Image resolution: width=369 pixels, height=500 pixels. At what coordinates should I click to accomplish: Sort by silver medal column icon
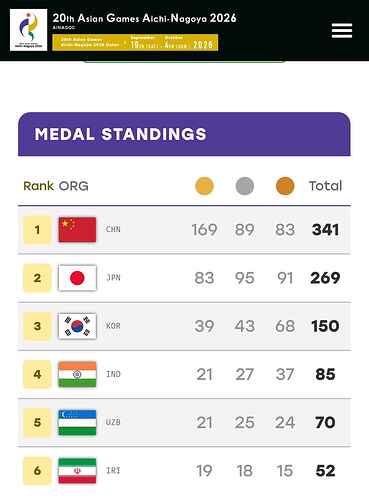[245, 186]
